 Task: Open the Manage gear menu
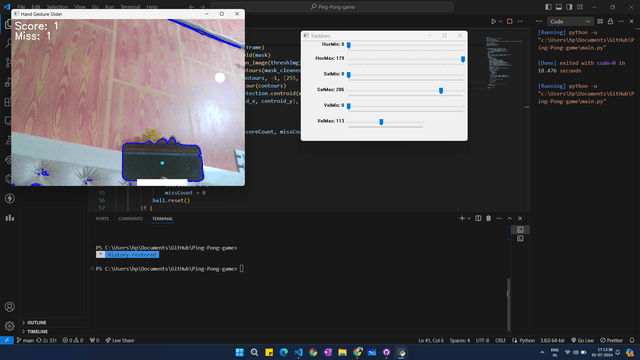pos(10,326)
